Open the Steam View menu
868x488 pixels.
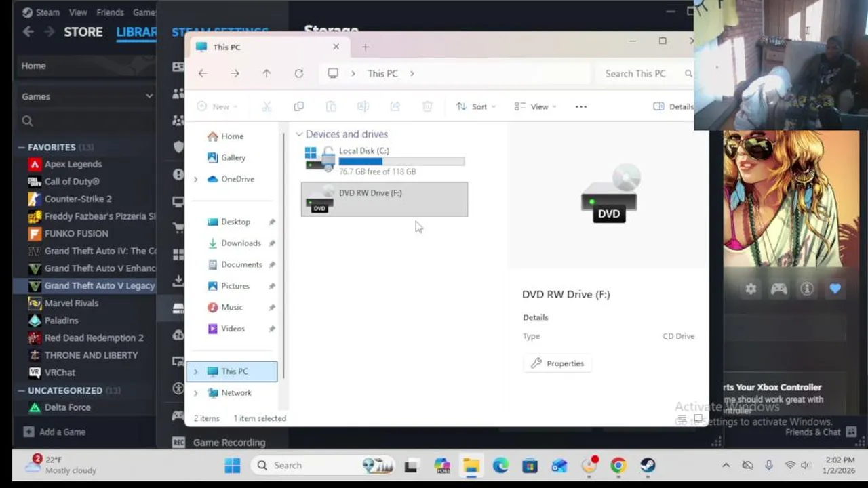[x=78, y=12]
